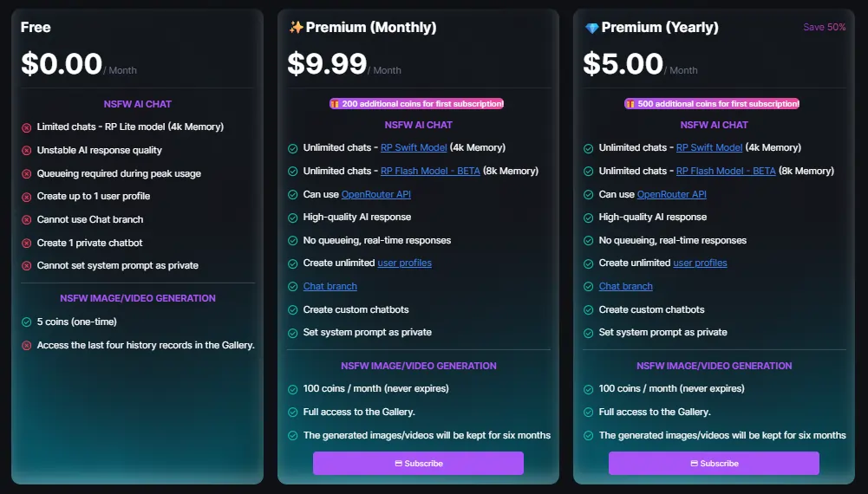Click the check icon beside Monthly plan's High-quality AI response
Screen dimensions: 868x494
click(293, 218)
